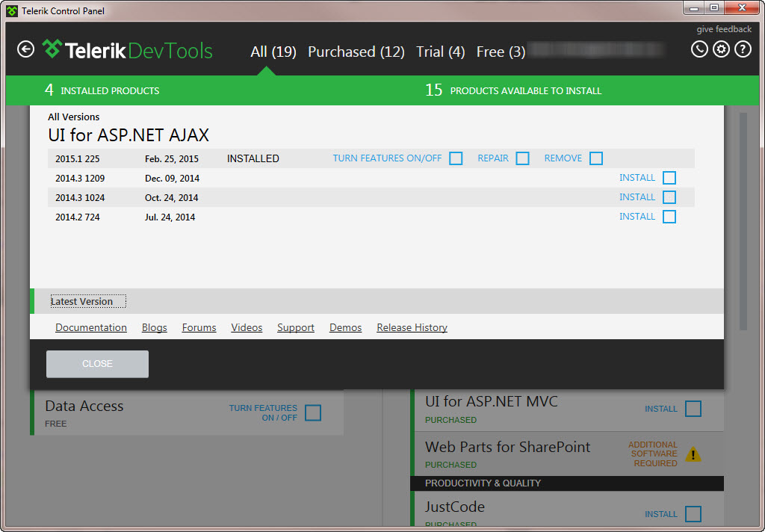Switch to the Trial (4) tab
The image size is (765, 532).
click(x=441, y=52)
